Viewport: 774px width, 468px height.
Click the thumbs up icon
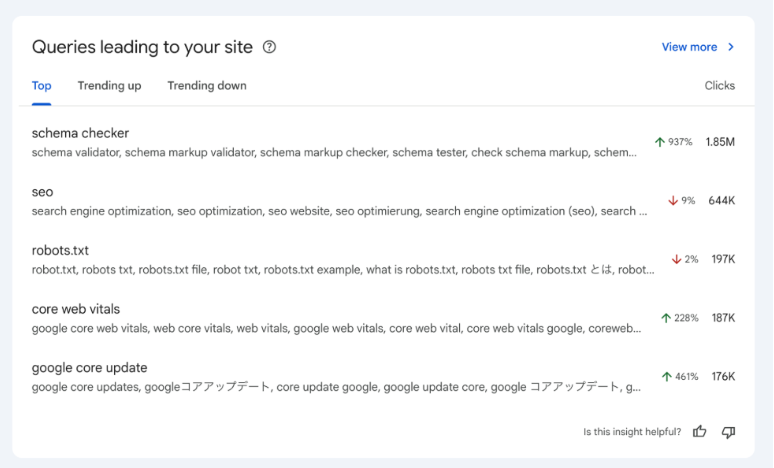point(700,432)
